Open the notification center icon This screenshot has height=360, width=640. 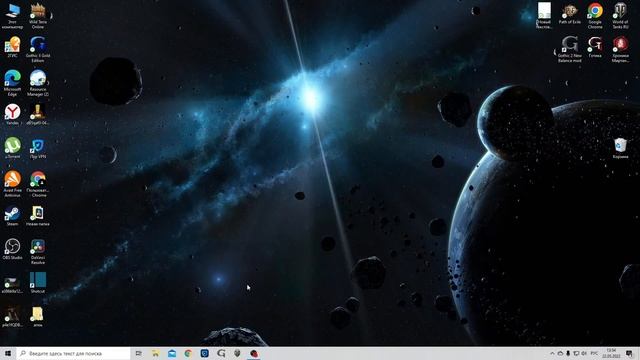click(x=629, y=353)
